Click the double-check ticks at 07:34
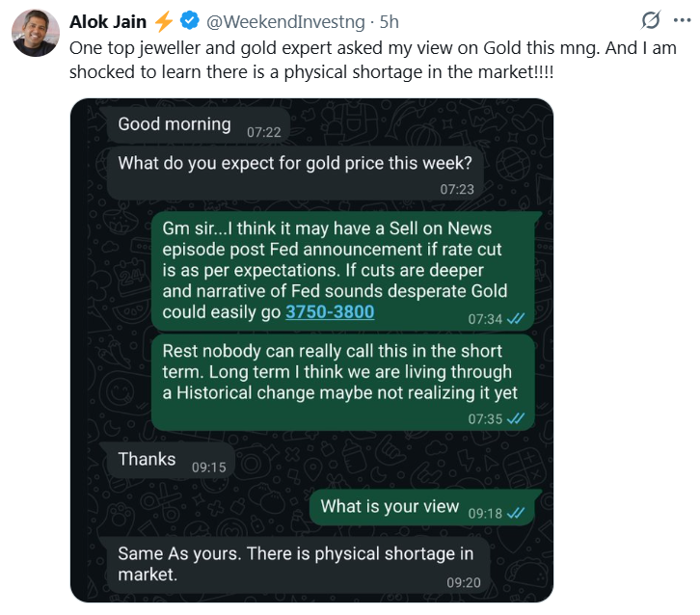 click(x=516, y=319)
